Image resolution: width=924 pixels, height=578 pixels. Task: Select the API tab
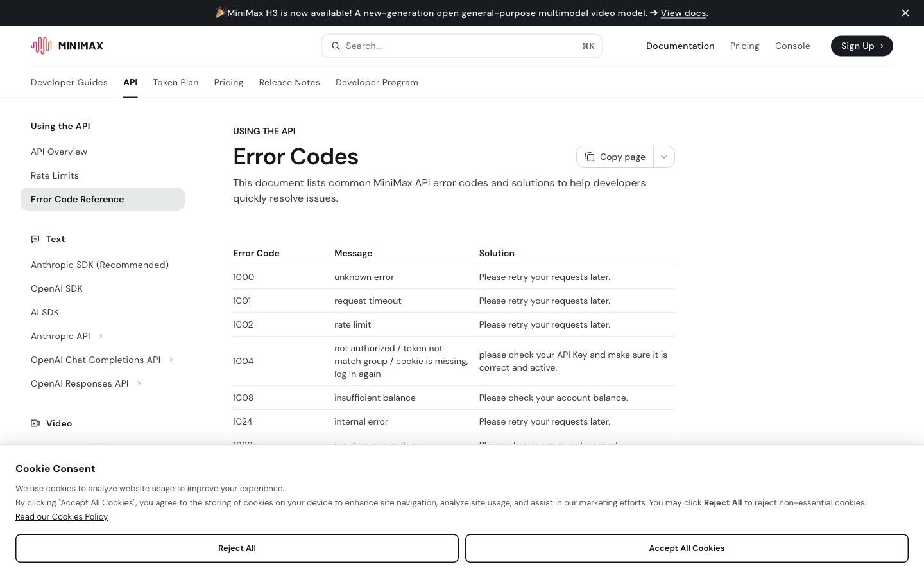(x=130, y=82)
